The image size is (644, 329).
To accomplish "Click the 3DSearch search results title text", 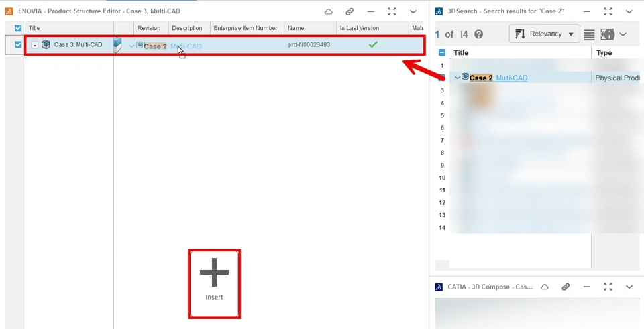I will [x=506, y=11].
